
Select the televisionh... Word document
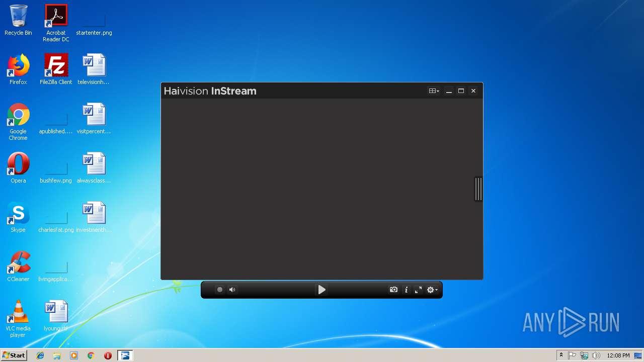[x=94, y=69]
